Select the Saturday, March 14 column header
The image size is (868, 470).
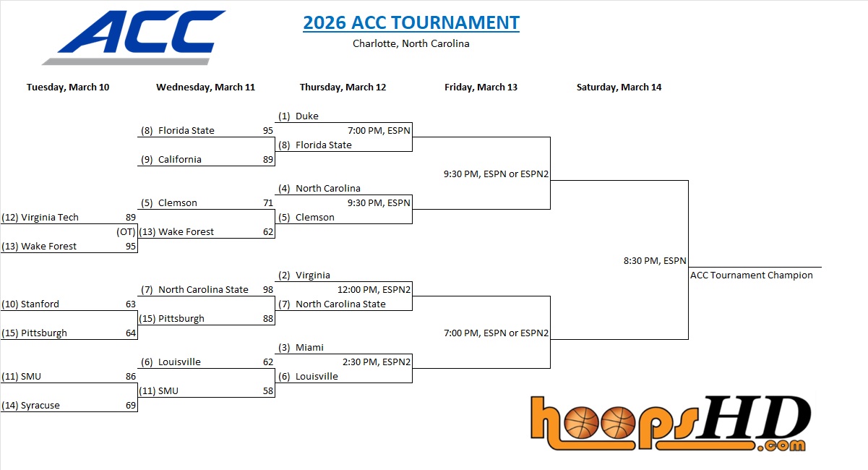pyautogui.click(x=619, y=87)
